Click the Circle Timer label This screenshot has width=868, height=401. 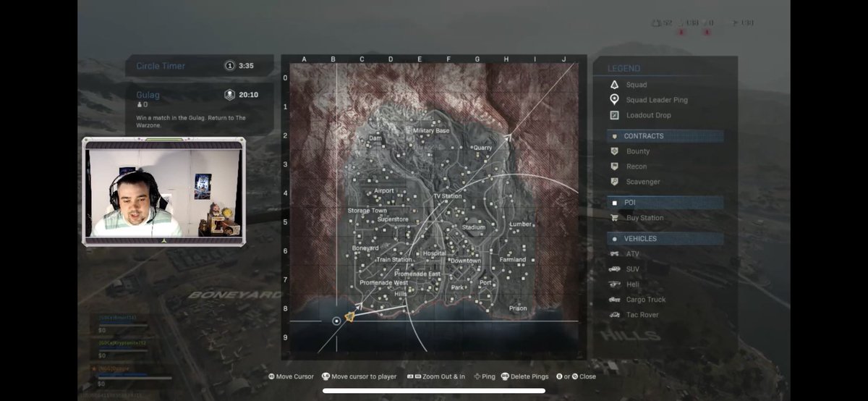coord(161,66)
